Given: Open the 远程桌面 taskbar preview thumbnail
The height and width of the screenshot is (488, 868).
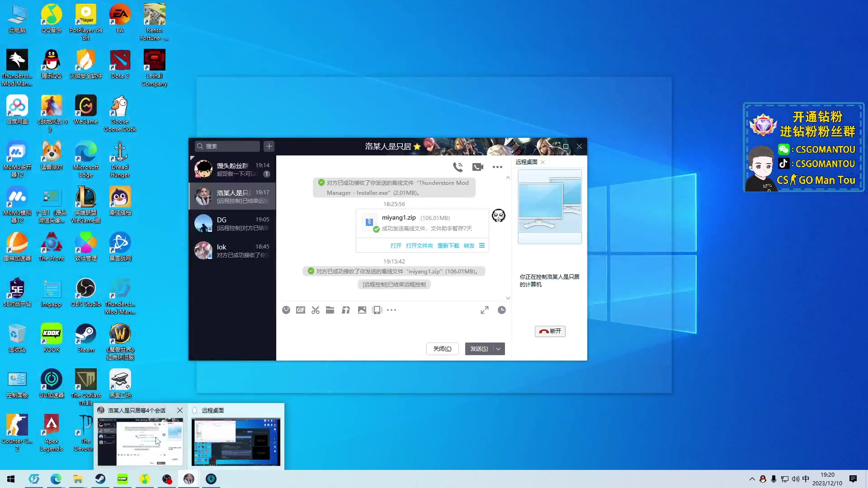Looking at the screenshot, I should point(236,441).
